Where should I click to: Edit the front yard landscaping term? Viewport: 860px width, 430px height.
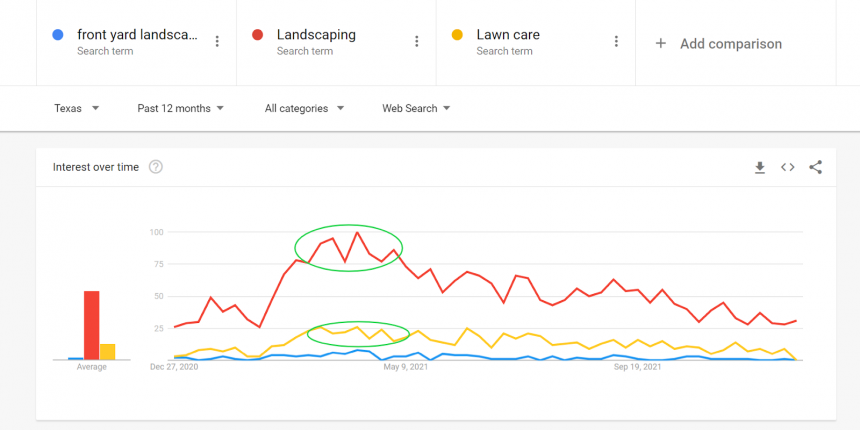[137, 35]
